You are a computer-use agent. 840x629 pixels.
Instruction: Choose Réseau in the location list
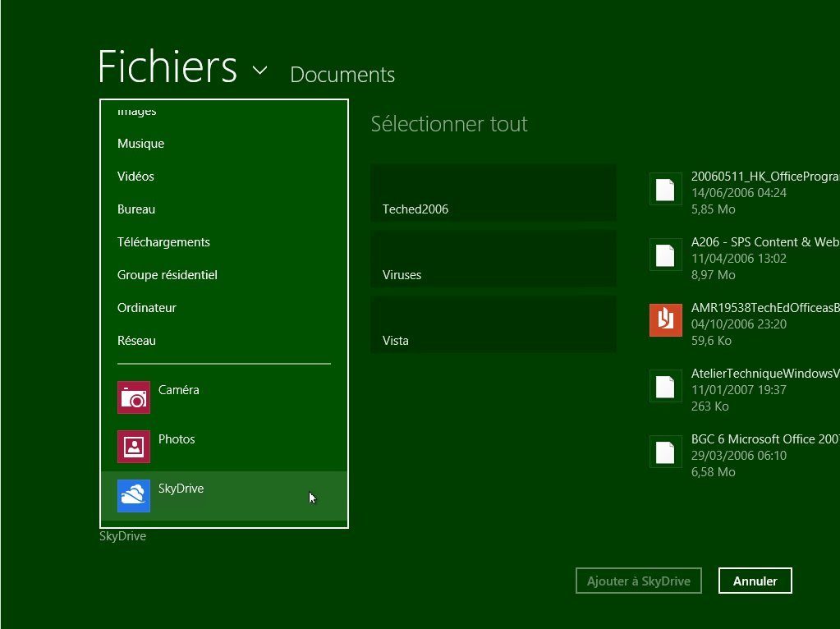(x=136, y=340)
